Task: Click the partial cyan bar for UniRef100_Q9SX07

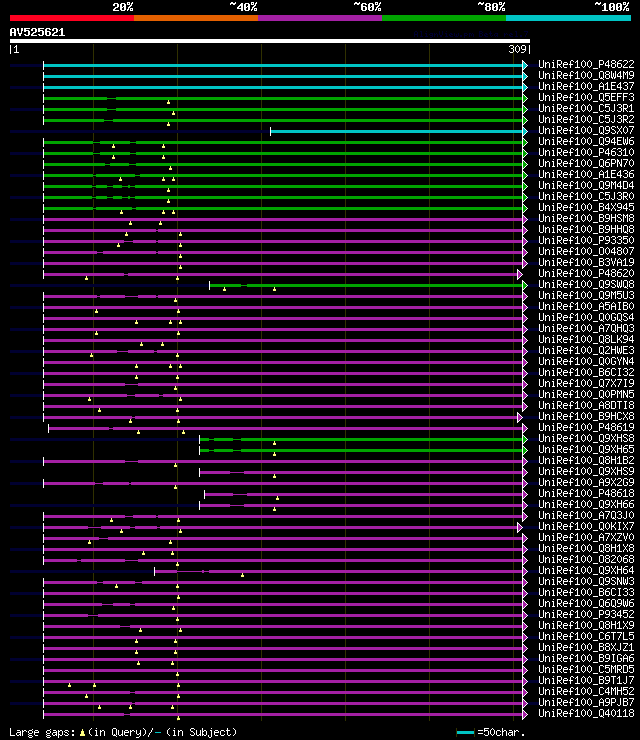Action: pyautogui.click(x=396, y=131)
